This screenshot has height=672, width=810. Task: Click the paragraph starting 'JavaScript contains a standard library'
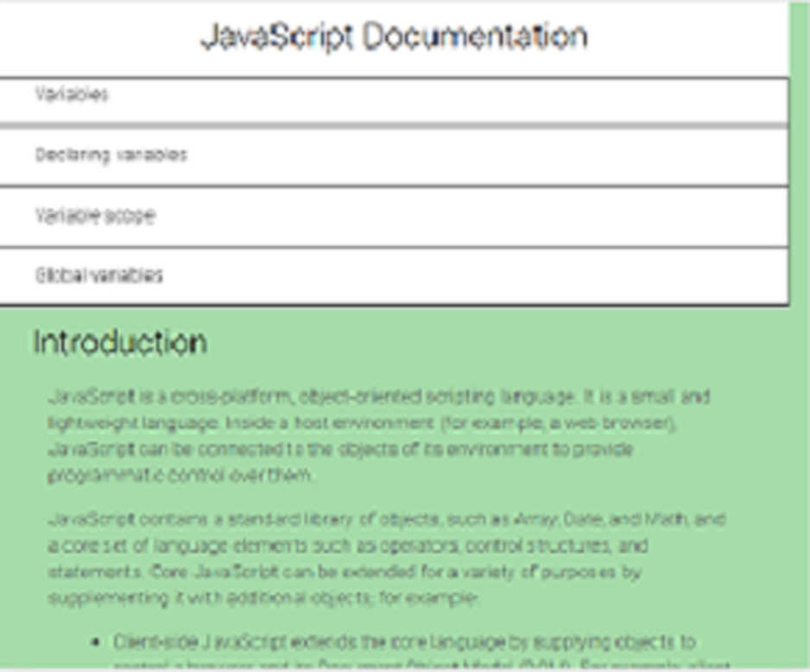[386, 558]
